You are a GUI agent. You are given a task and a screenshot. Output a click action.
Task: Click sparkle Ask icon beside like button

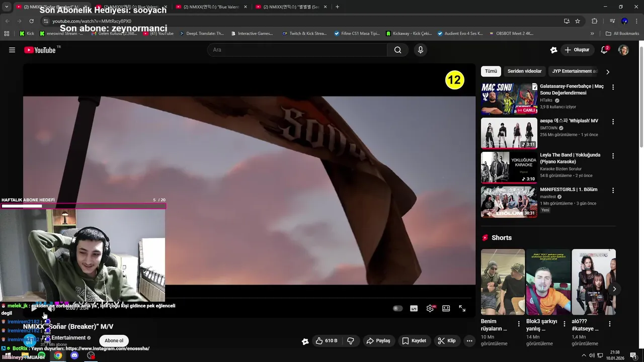pos(305,341)
